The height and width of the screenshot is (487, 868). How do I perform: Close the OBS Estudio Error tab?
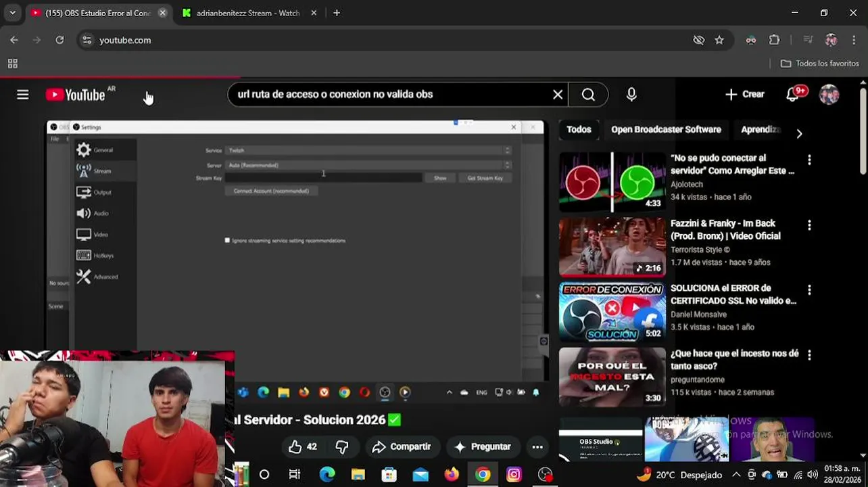tap(162, 13)
